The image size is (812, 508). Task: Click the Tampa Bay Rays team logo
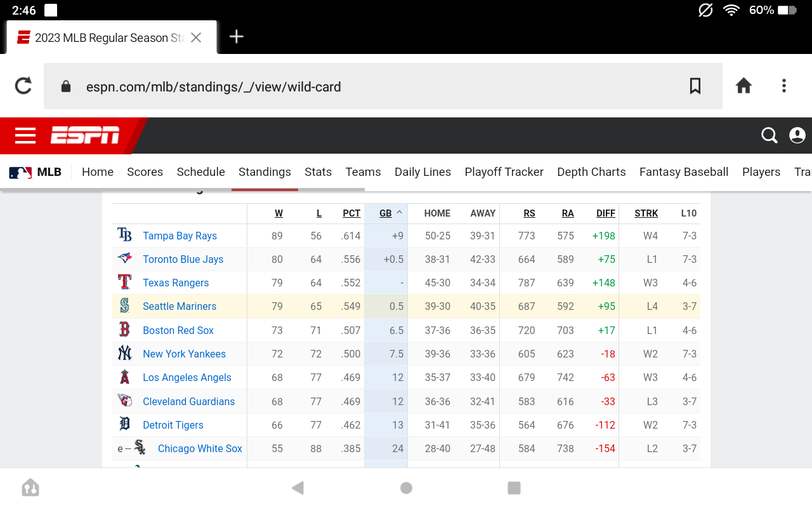click(125, 236)
